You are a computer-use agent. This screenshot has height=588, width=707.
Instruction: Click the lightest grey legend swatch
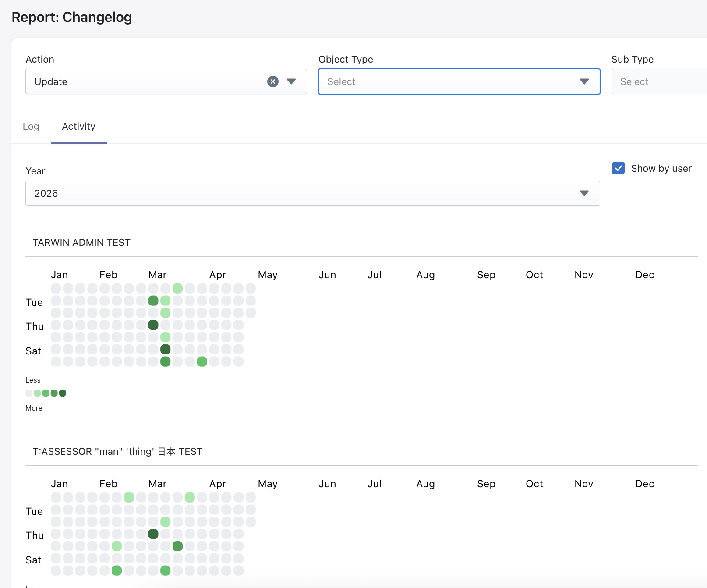[x=29, y=393]
